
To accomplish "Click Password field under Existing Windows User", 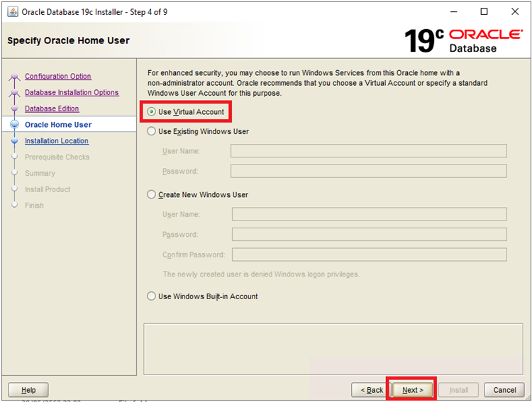I will pos(369,171).
